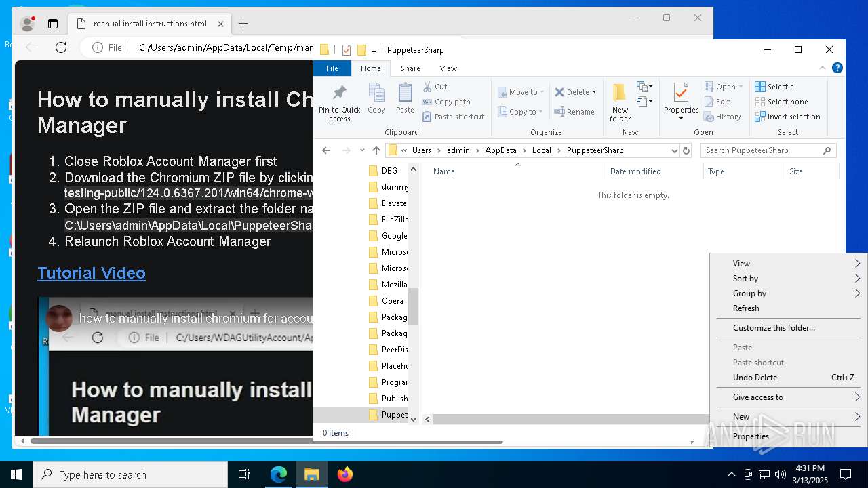This screenshot has width=868, height=488.
Task: Open the ribbon Open dropdown button
Action: [x=724, y=87]
